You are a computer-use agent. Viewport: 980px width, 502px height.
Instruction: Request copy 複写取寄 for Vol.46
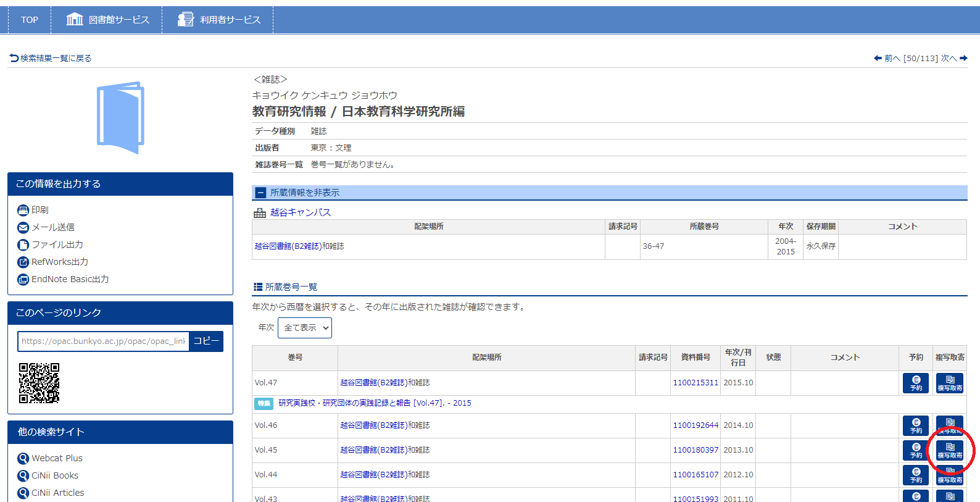(x=950, y=426)
